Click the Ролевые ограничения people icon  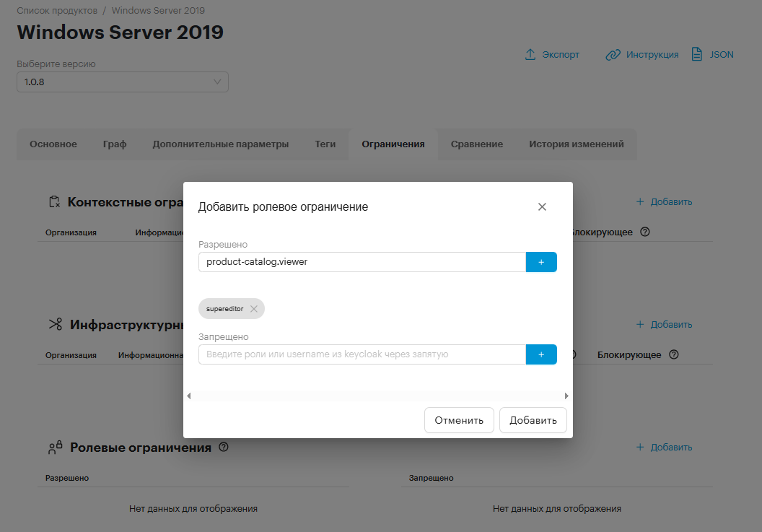click(x=56, y=448)
